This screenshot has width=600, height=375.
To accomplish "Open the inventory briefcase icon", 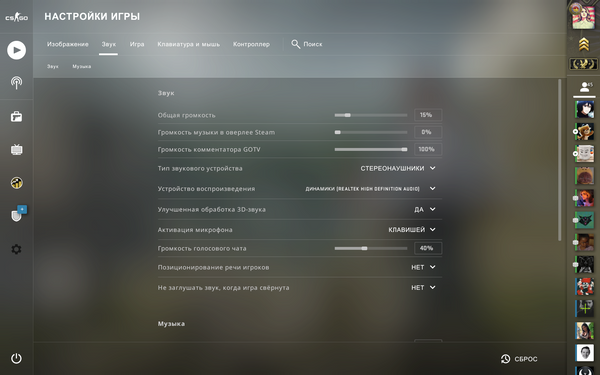I will tap(16, 116).
